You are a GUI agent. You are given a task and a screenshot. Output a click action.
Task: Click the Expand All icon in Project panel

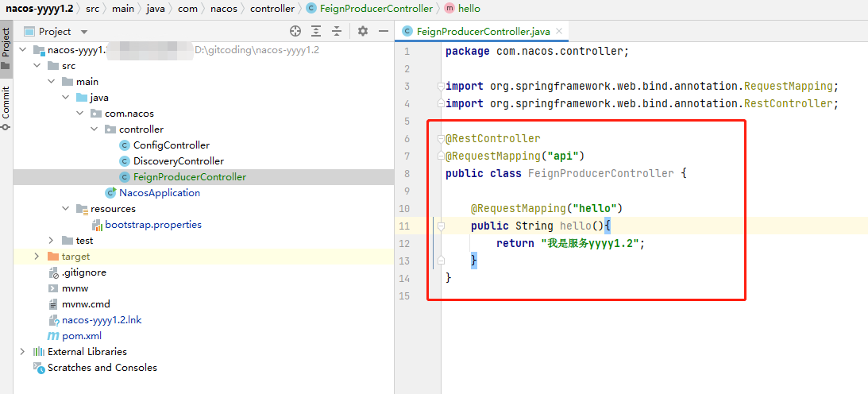tap(316, 32)
